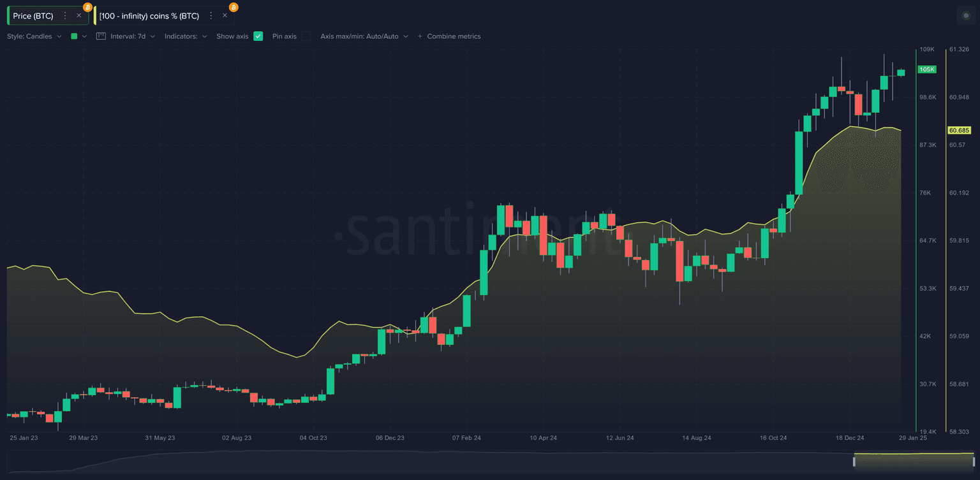
Task: Click Bitcoin badge icon above coins % tab
Action: (234, 8)
